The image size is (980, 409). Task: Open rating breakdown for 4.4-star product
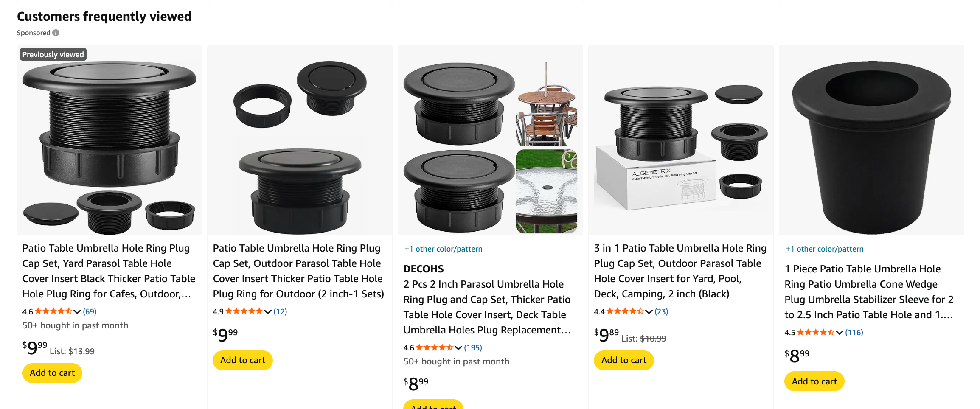[x=649, y=312]
